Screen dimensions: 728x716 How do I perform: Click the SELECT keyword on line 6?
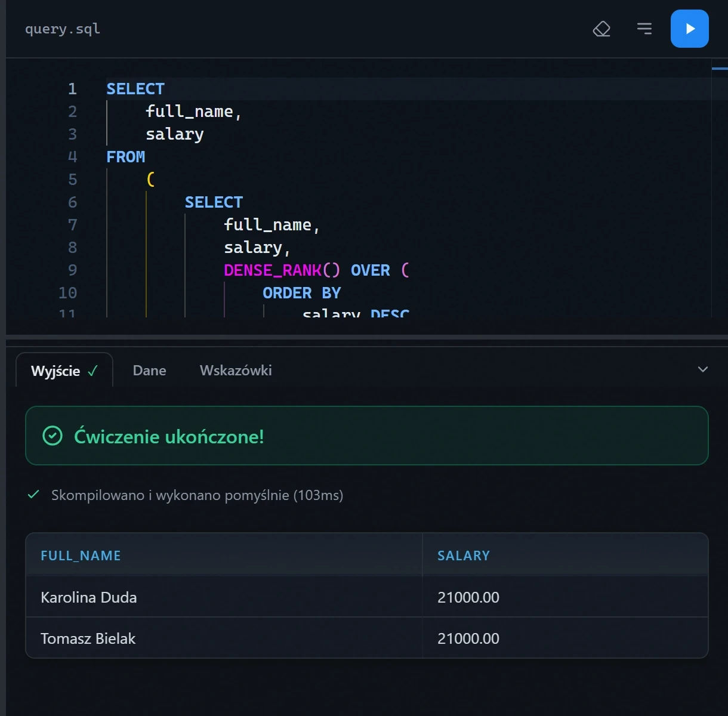(x=214, y=202)
